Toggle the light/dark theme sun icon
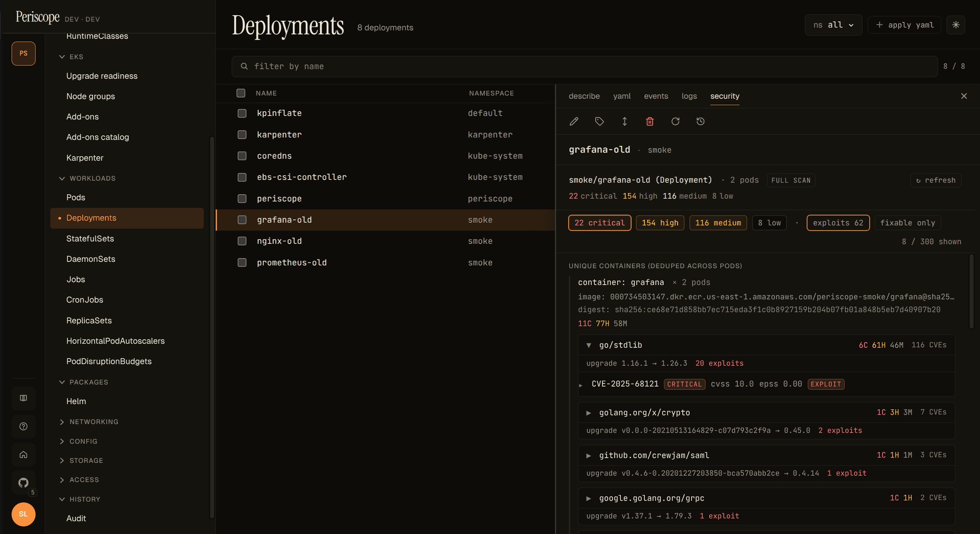This screenshot has height=534, width=980. point(956,25)
